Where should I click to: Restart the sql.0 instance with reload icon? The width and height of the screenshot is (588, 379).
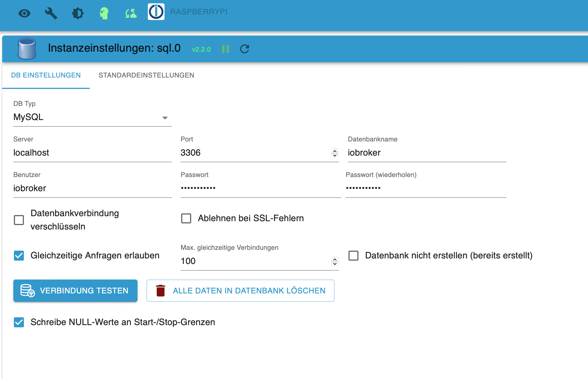point(245,49)
